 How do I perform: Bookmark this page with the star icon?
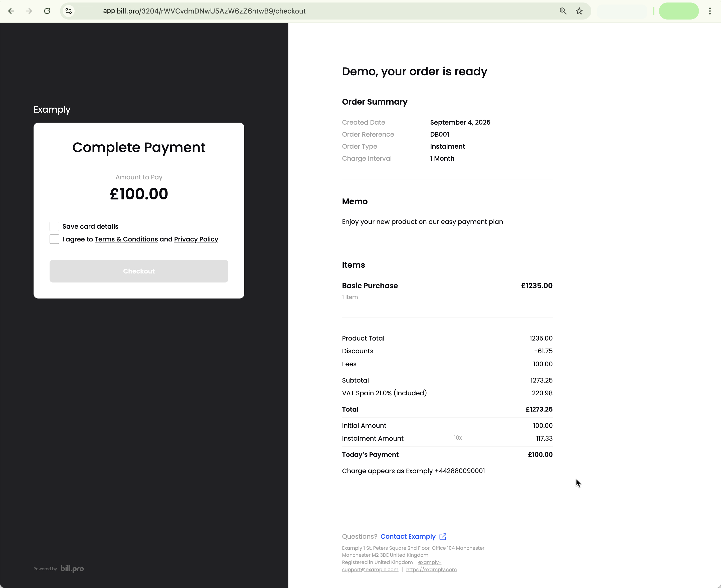pos(579,11)
